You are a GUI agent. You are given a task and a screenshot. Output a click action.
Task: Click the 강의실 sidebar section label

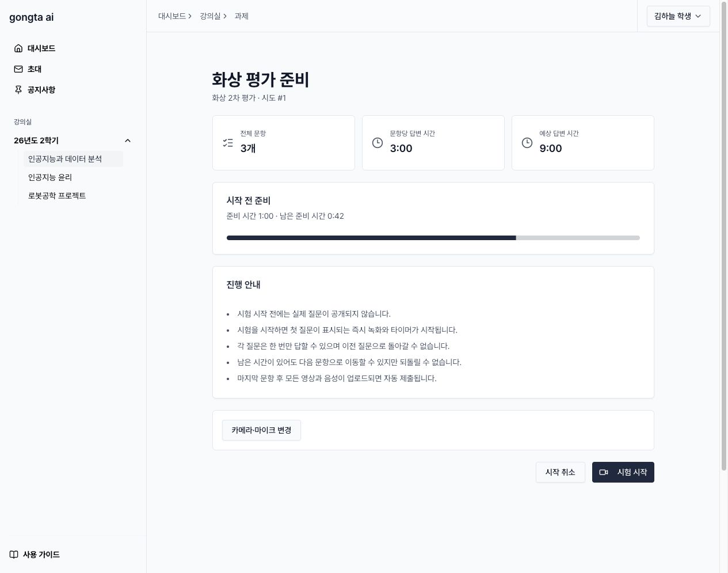click(23, 122)
